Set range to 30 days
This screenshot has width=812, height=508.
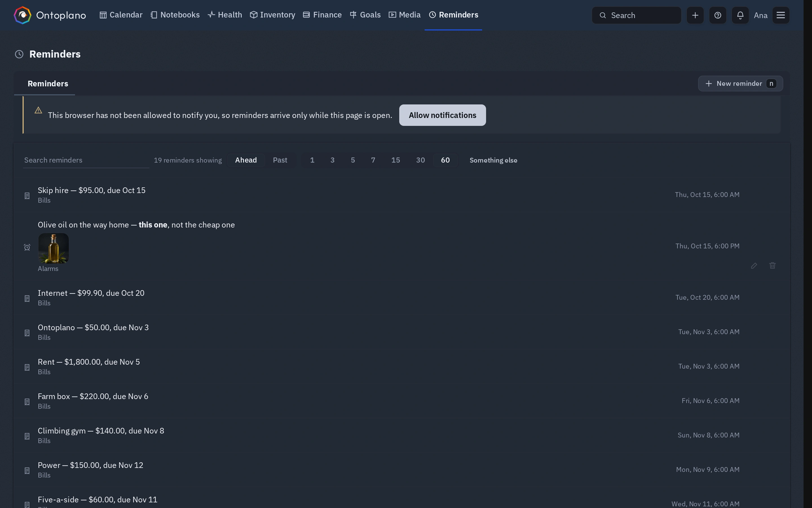[420, 160]
